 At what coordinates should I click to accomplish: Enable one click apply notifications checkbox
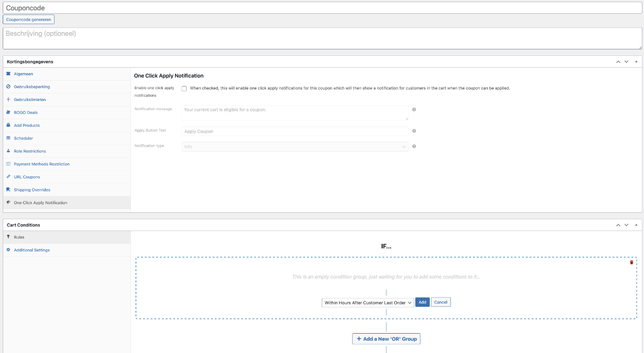184,89
